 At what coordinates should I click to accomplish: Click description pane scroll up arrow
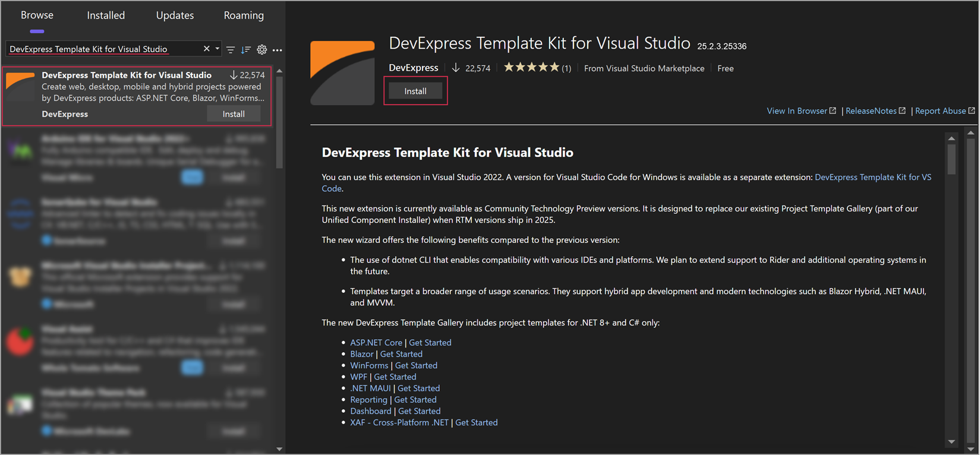coord(951,138)
